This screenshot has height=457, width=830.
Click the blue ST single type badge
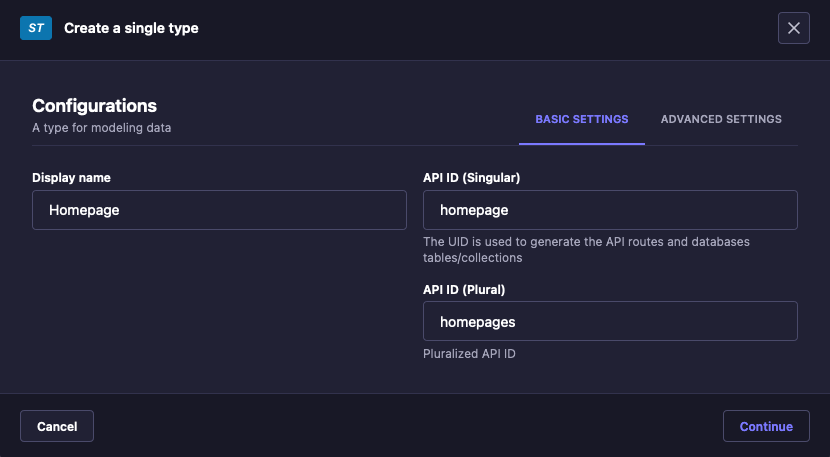tap(36, 28)
